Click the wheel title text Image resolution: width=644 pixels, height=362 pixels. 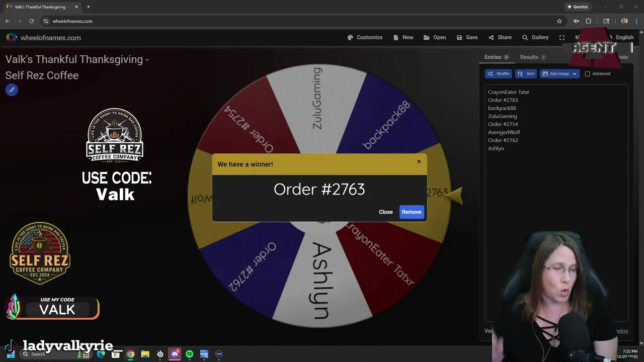point(77,67)
